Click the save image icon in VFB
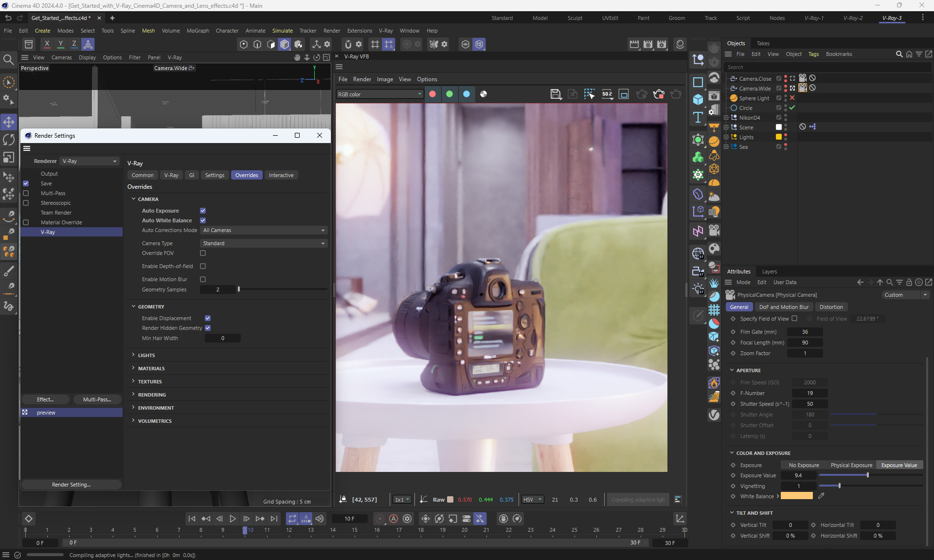 tap(556, 94)
